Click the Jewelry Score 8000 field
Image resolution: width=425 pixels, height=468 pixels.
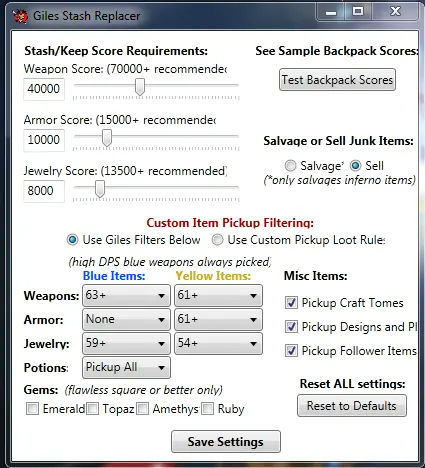coord(44,191)
